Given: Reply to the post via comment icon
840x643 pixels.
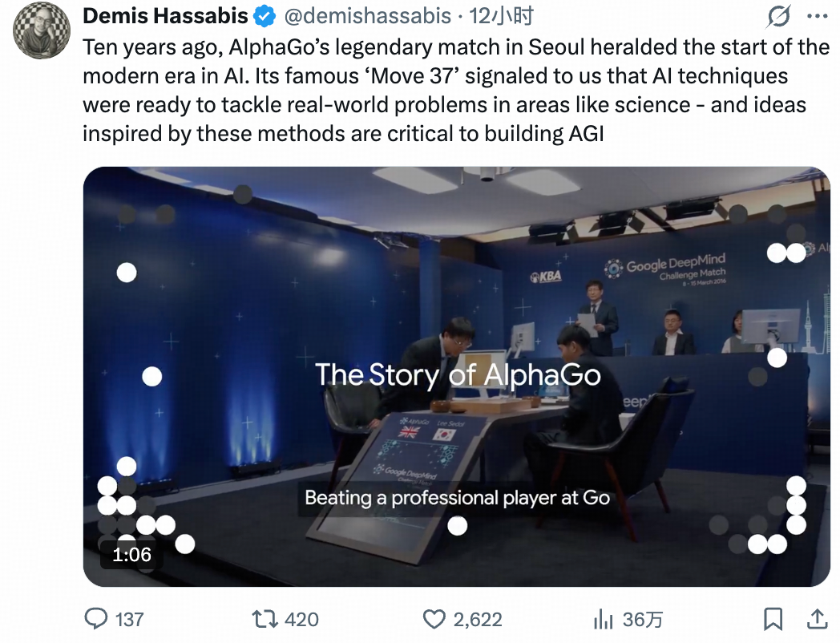Looking at the screenshot, I should point(97,619).
